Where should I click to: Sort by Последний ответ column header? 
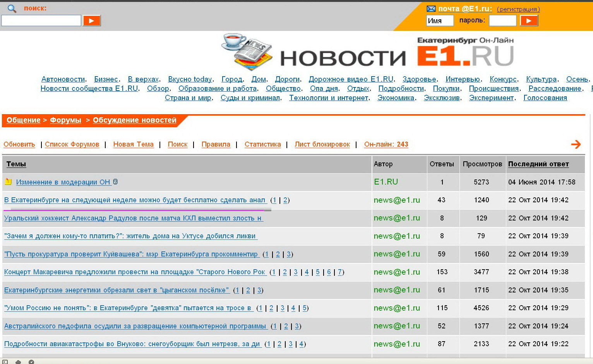point(538,164)
